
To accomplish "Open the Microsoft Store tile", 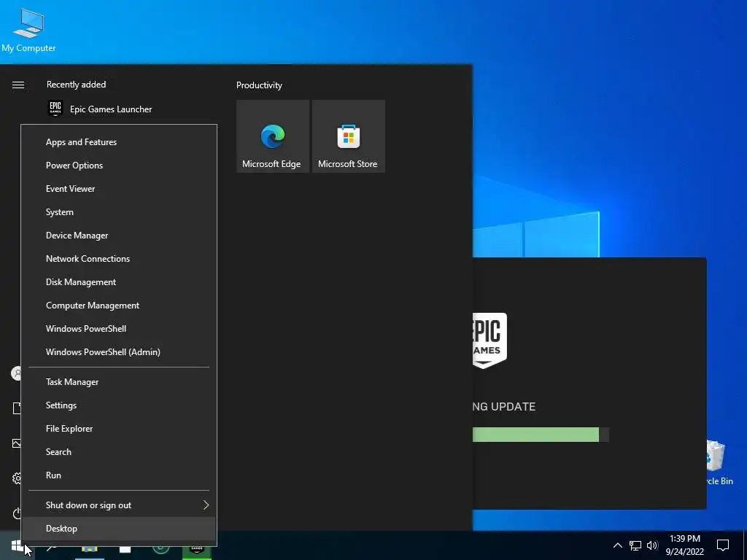I will tap(348, 136).
